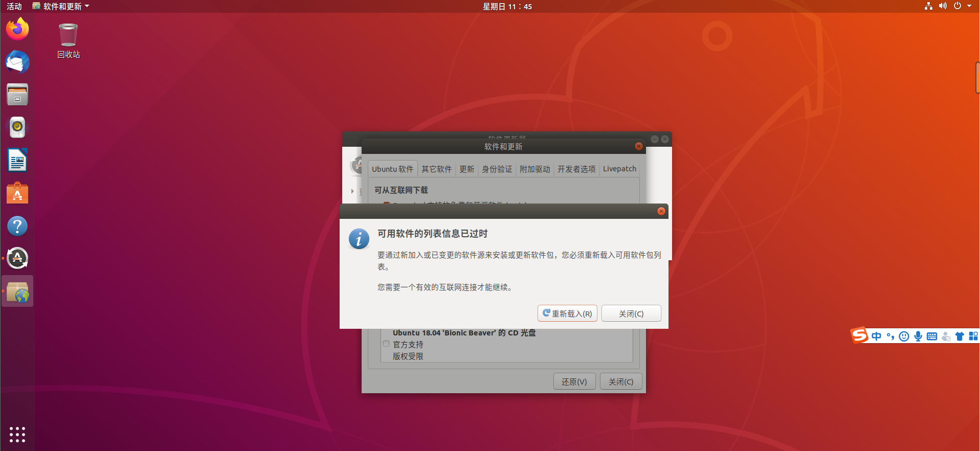This screenshot has width=980, height=451.
Task: Open LibreOffice Writer from the dock
Action: pyautogui.click(x=17, y=160)
